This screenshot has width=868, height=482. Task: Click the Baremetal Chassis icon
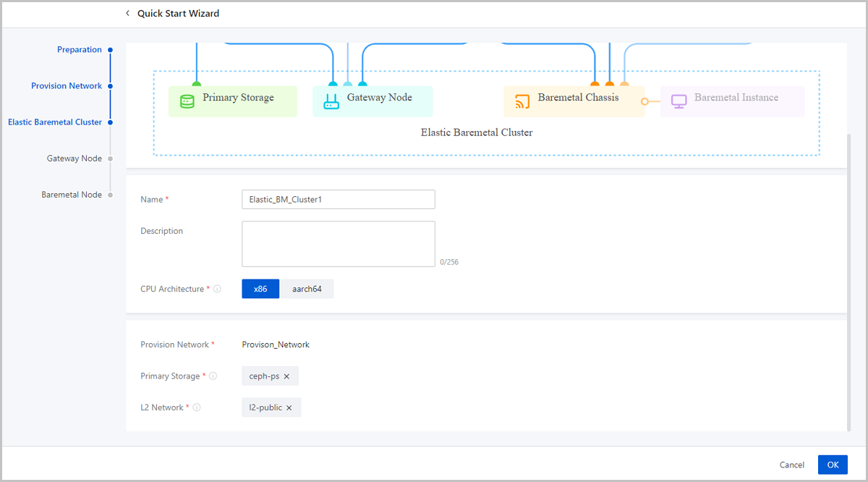(x=522, y=101)
